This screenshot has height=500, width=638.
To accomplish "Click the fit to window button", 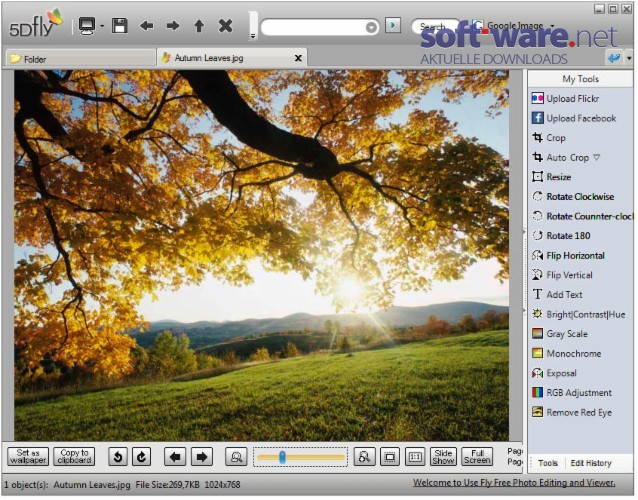I will (390, 457).
